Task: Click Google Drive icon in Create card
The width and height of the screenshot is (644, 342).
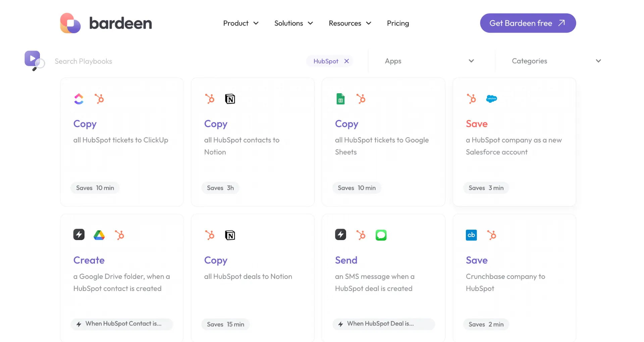Action: [x=99, y=235]
